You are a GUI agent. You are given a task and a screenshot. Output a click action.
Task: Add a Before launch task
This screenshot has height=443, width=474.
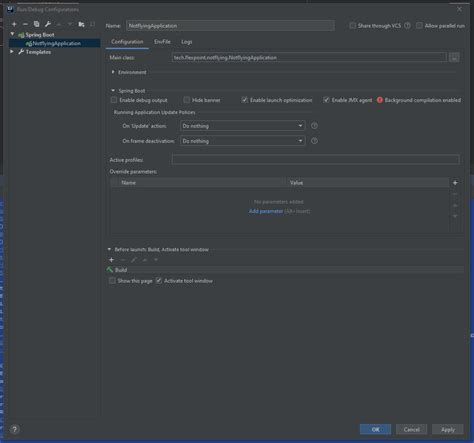(111, 260)
